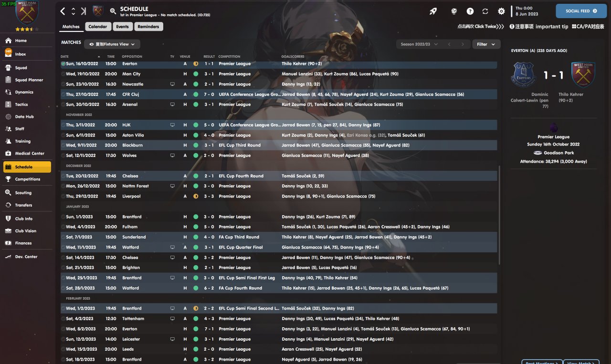Open Home from the sidebar
611x364 pixels.
[x=28, y=41]
